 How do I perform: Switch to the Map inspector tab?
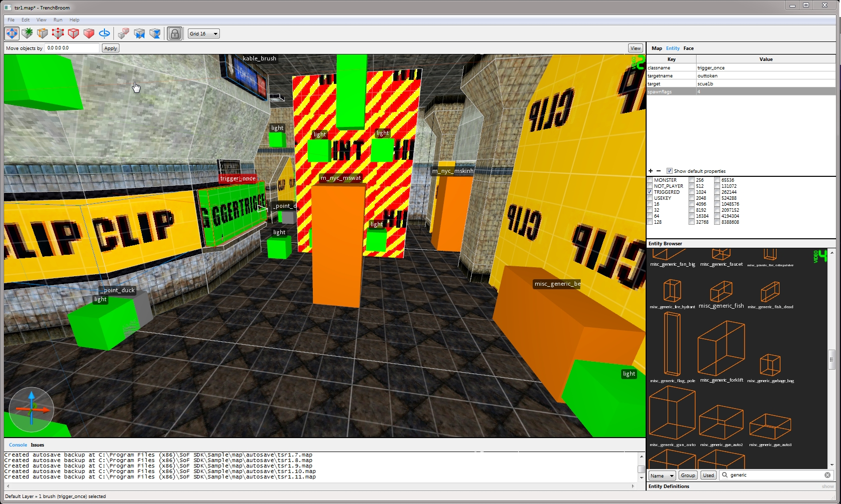657,48
